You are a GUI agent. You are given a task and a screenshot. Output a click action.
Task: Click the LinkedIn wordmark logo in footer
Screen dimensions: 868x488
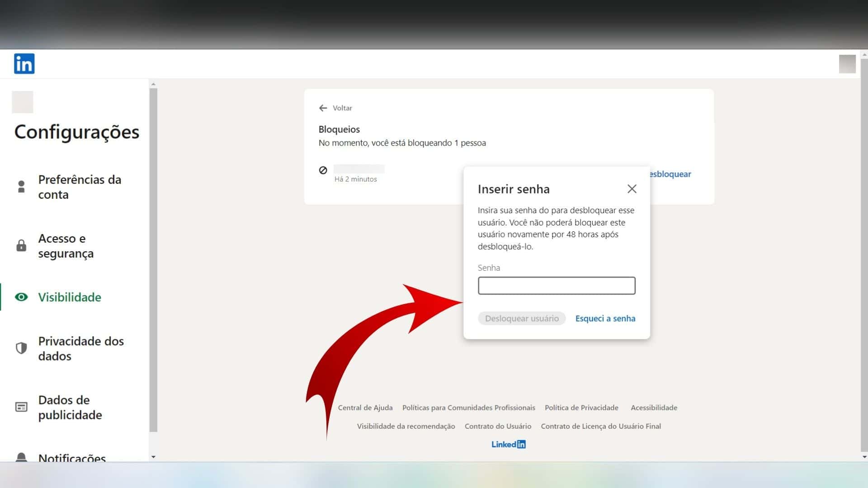coord(509,444)
